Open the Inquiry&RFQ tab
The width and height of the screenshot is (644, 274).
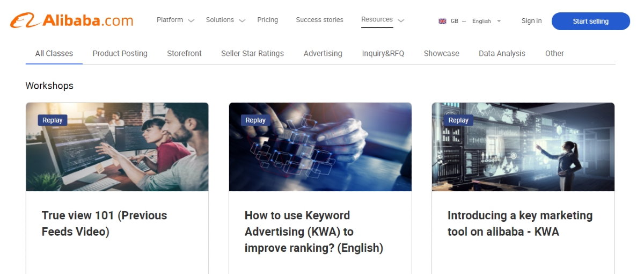(383, 53)
